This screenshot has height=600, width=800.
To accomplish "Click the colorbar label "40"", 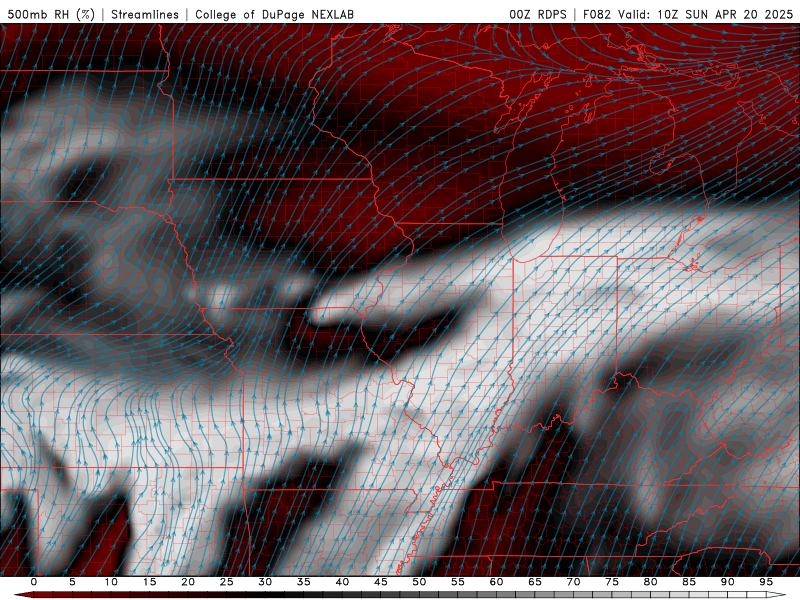I will (x=342, y=582).
